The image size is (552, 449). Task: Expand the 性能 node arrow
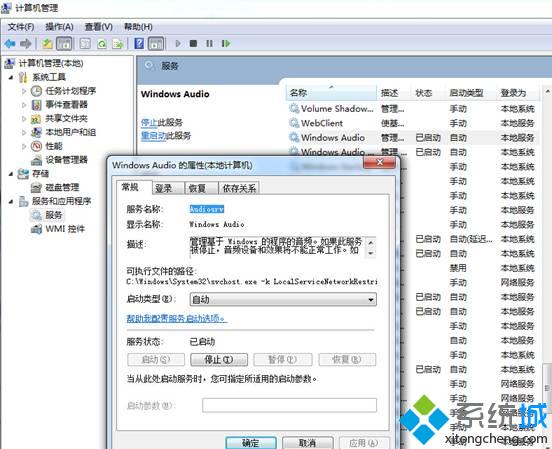(x=24, y=146)
